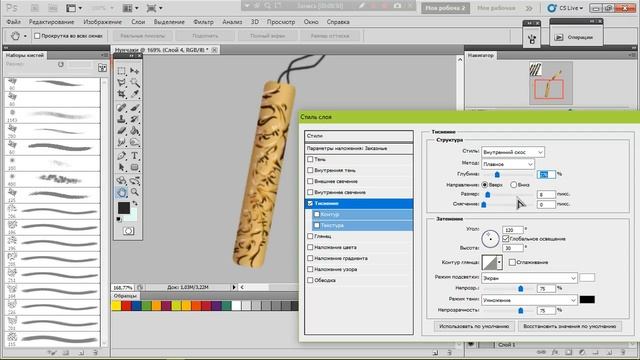
Task: Enable the Тень effect checkbox
Action: 310,159
